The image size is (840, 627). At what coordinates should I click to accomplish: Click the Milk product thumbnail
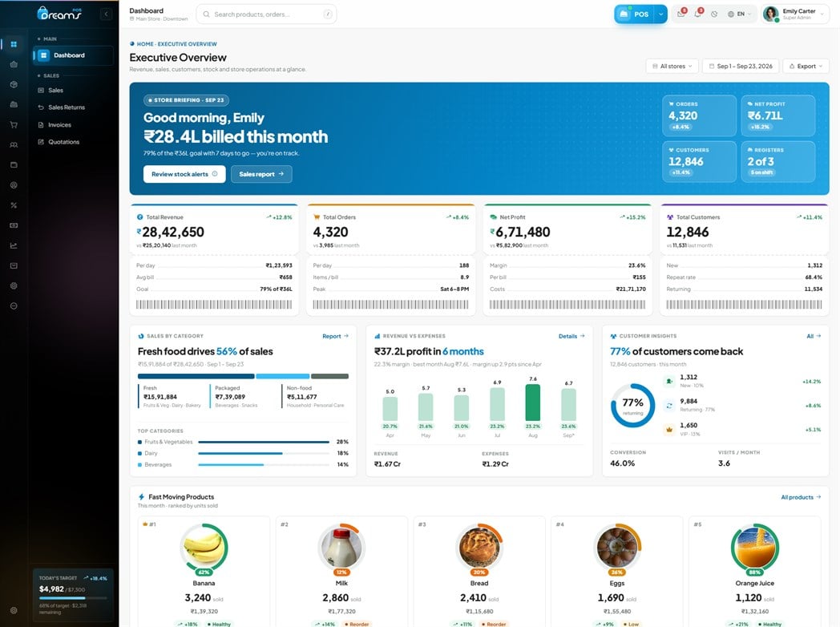coord(341,547)
